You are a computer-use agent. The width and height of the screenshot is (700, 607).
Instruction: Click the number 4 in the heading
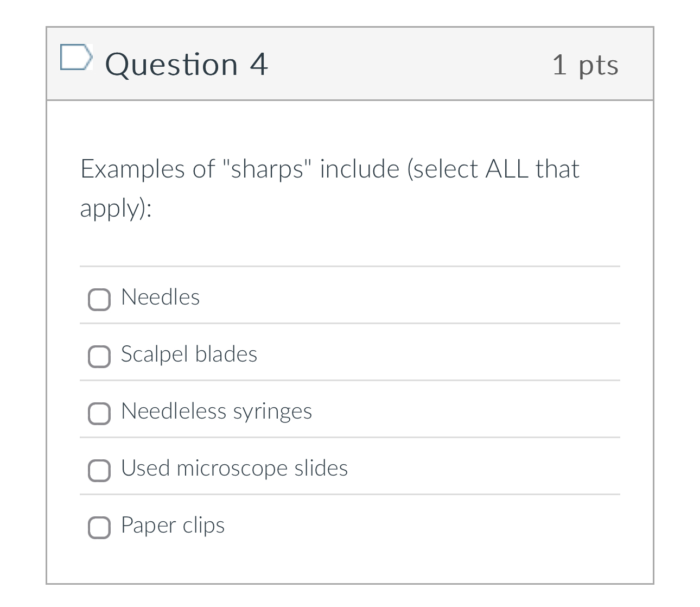259,65
